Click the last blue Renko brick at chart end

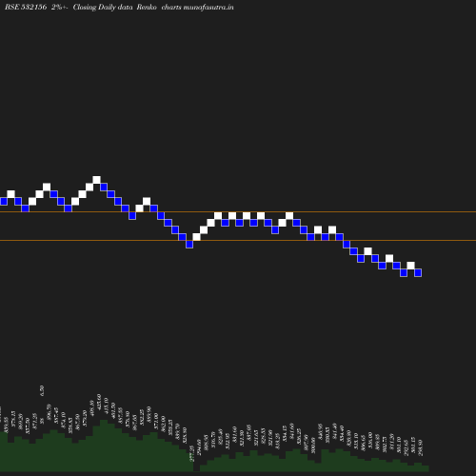tap(418, 272)
